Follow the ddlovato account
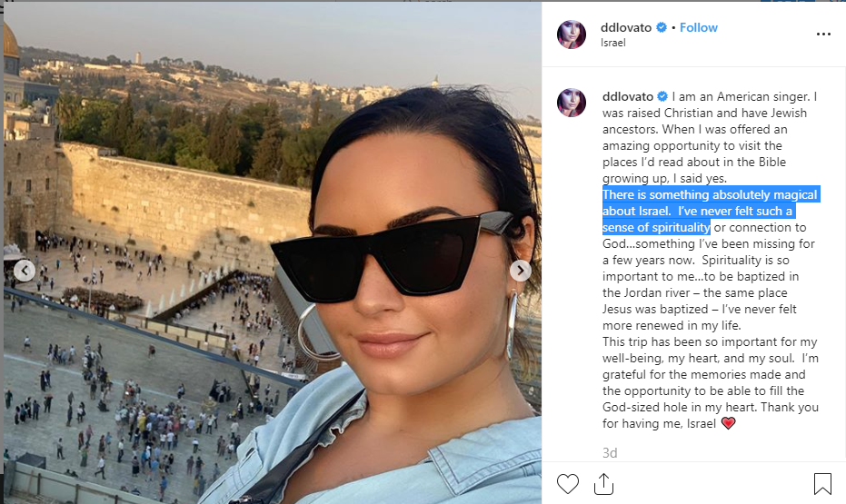This screenshot has width=846, height=504. (698, 27)
